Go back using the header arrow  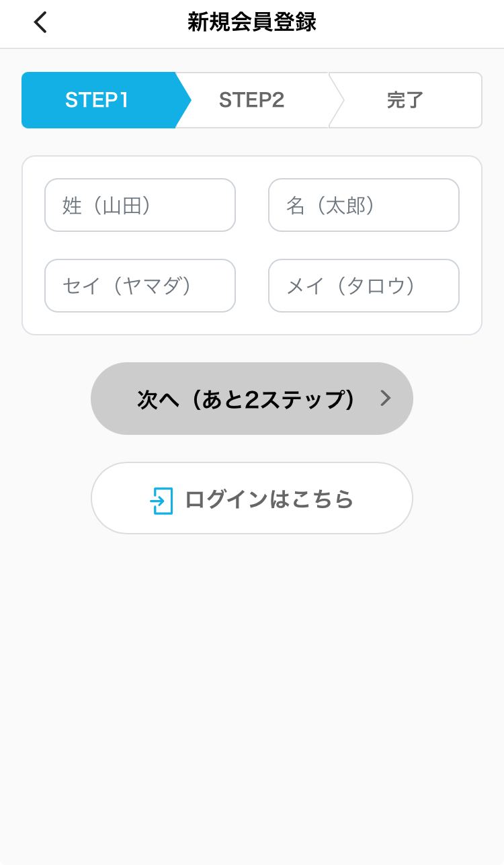pyautogui.click(x=40, y=23)
